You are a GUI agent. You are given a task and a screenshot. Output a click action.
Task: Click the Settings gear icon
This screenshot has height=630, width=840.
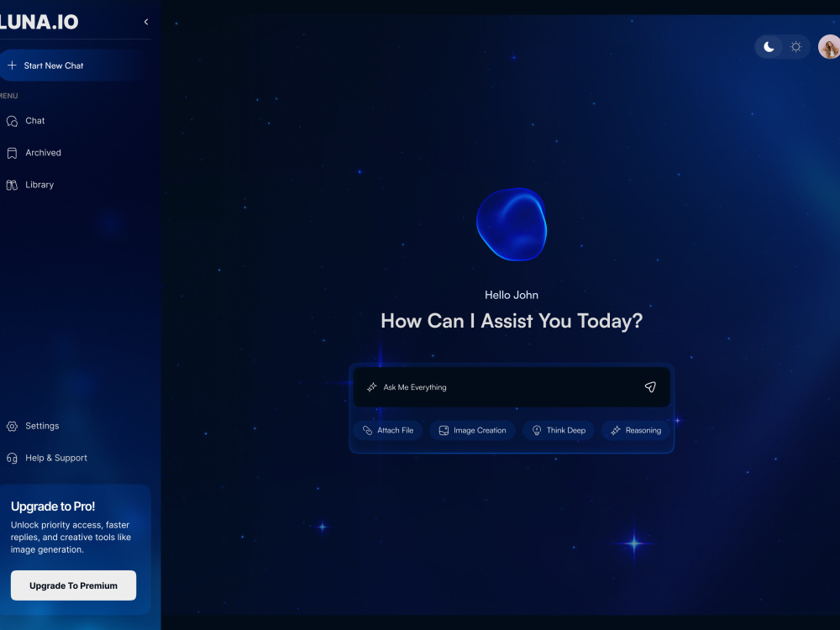pos(12,427)
